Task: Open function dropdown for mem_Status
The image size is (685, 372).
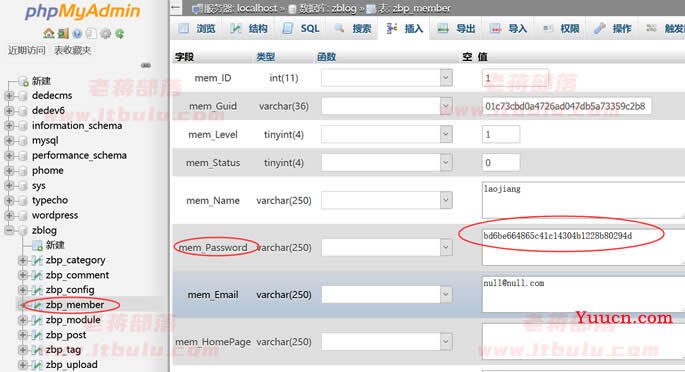Action: tap(387, 163)
